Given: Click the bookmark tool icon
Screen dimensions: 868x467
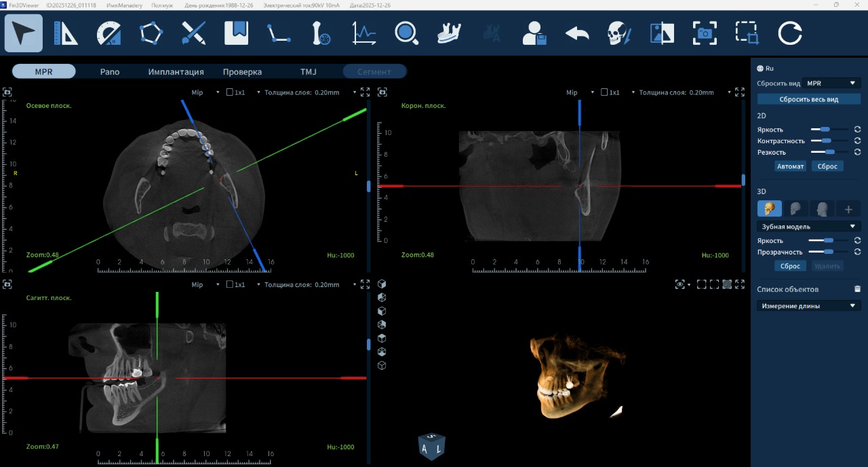Looking at the screenshot, I should point(236,33).
